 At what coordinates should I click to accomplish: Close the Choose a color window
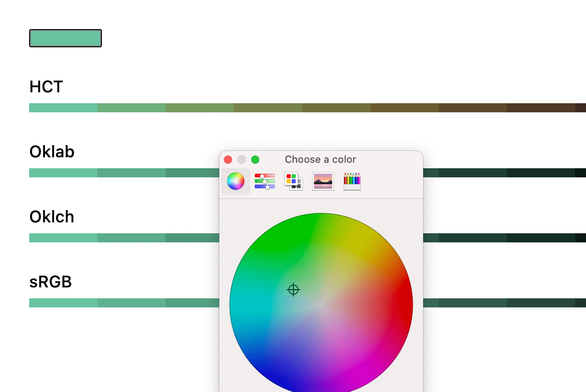click(228, 160)
